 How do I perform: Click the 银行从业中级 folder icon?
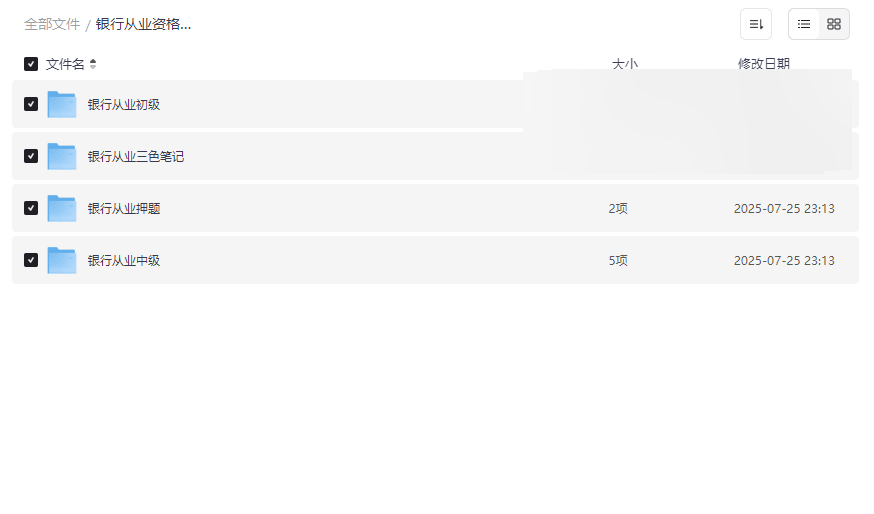[x=62, y=260]
